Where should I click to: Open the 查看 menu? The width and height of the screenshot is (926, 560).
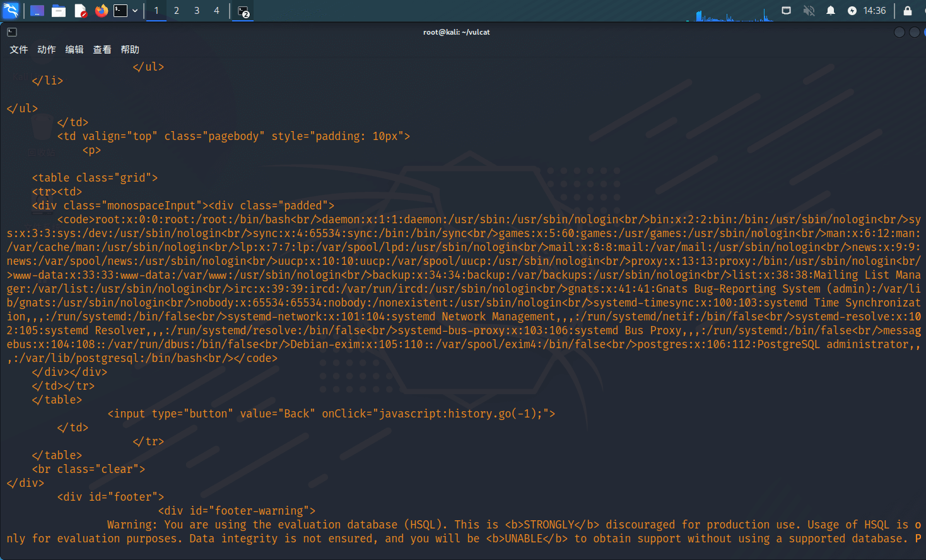click(102, 50)
